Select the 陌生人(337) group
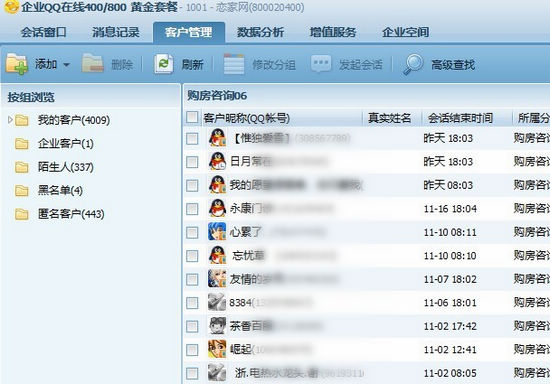The height and width of the screenshot is (384, 550). click(x=66, y=167)
